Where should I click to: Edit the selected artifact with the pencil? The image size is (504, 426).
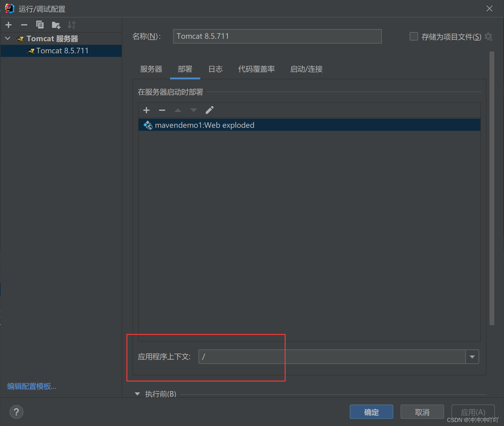click(x=210, y=110)
